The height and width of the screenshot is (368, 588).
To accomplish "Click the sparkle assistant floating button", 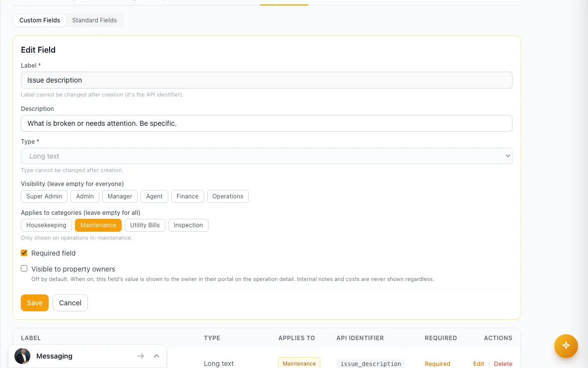I will click(566, 346).
